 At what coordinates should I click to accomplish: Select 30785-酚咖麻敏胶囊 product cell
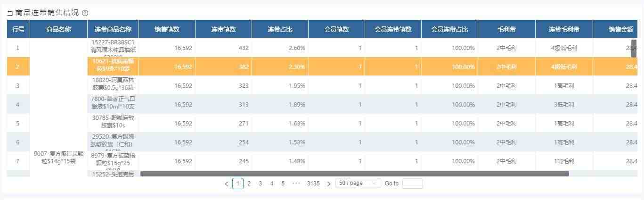(113, 124)
